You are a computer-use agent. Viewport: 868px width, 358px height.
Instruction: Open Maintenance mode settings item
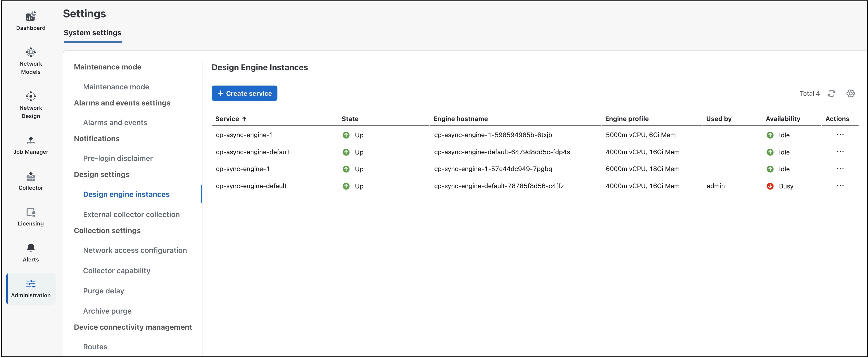click(116, 87)
